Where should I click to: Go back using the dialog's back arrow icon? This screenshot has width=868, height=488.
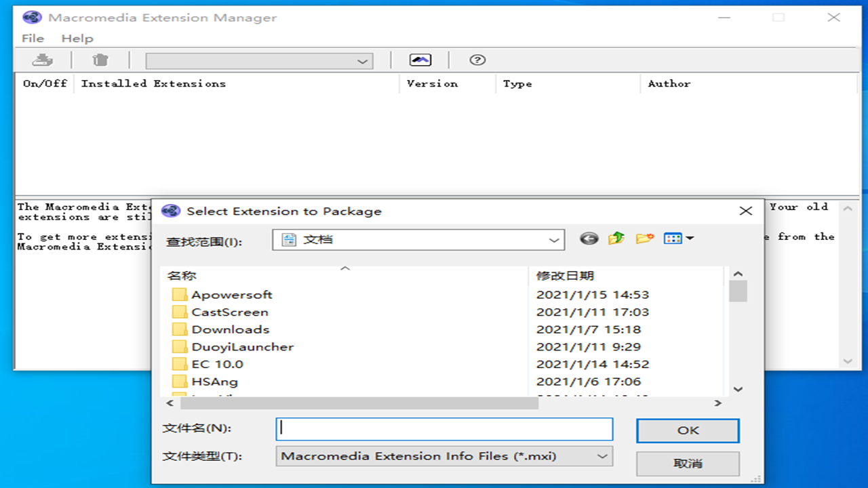[589, 239]
